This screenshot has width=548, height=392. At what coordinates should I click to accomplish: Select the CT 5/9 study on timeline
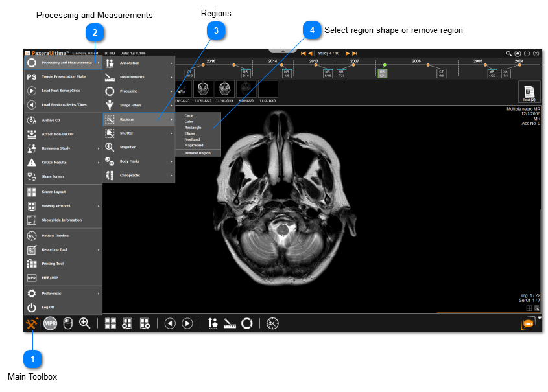[x=441, y=73]
